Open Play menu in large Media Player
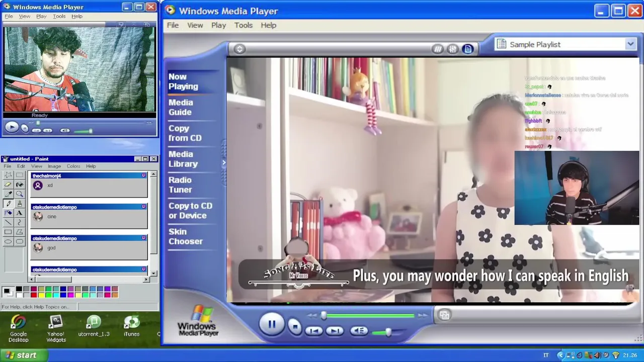644x362 pixels. coord(218,25)
